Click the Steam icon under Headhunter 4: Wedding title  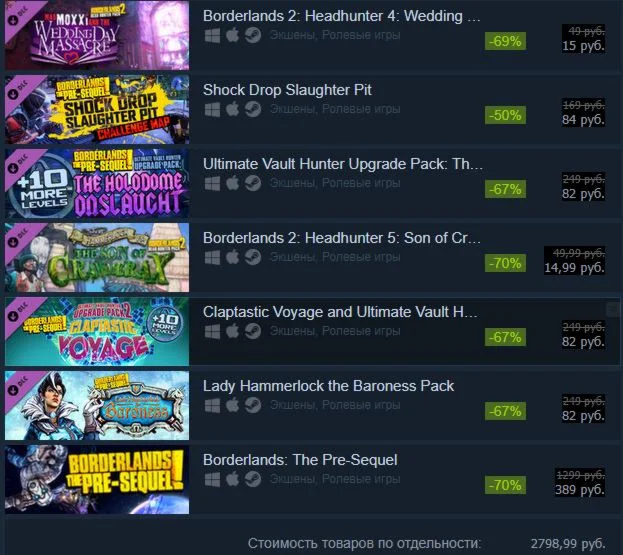pyautogui.click(x=253, y=35)
